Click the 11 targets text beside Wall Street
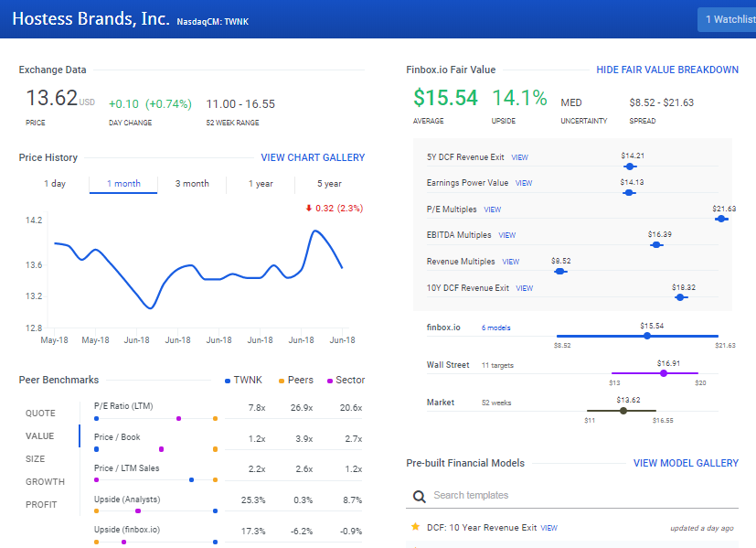This screenshot has width=756, height=548. click(x=497, y=366)
